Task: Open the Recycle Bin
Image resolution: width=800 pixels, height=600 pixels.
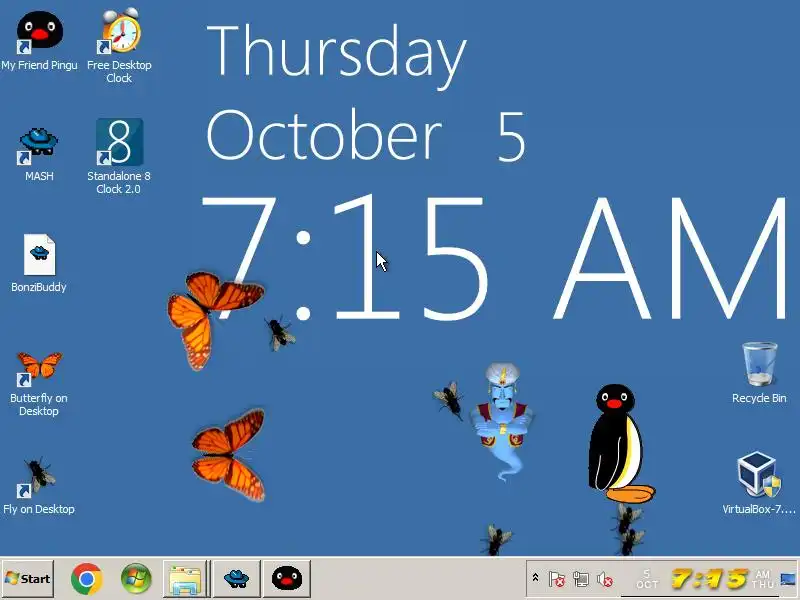Action: [759, 373]
